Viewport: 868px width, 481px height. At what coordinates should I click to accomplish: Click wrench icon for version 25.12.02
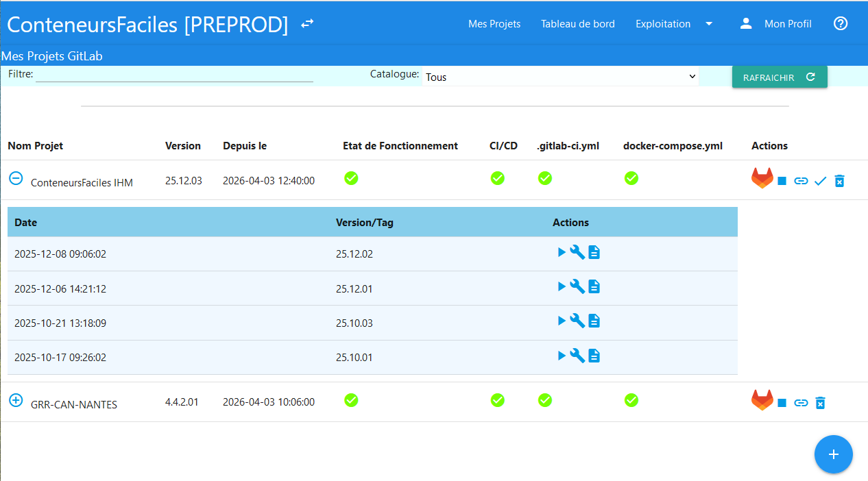[577, 252]
